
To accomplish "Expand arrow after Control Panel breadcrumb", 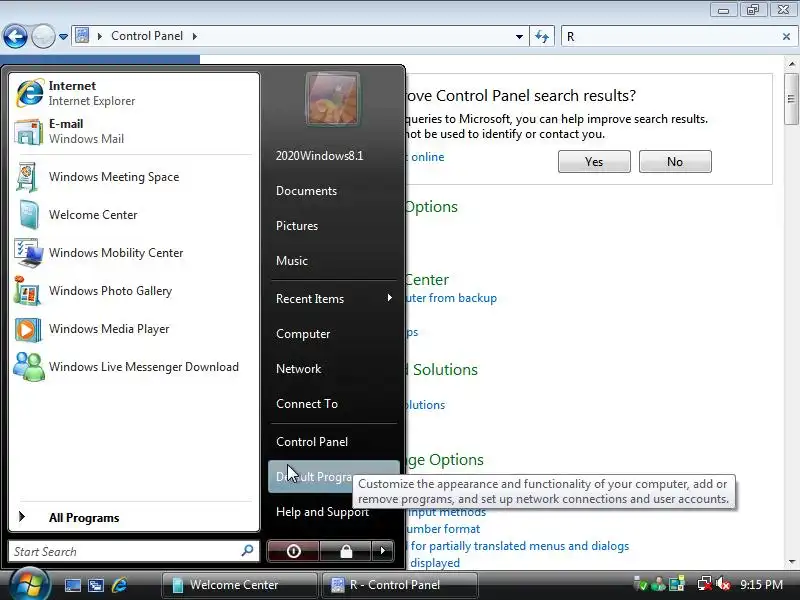I will 195,36.
